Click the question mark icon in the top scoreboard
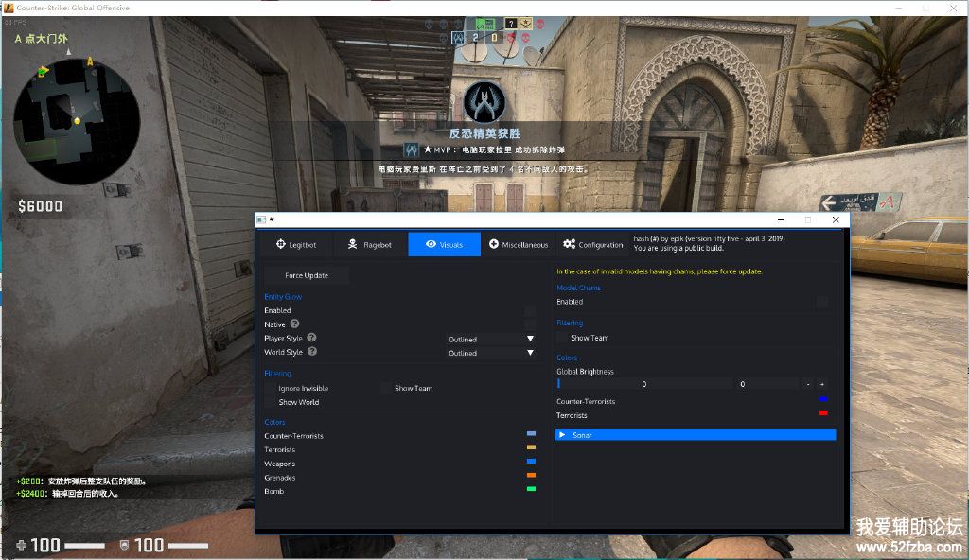 click(x=510, y=24)
